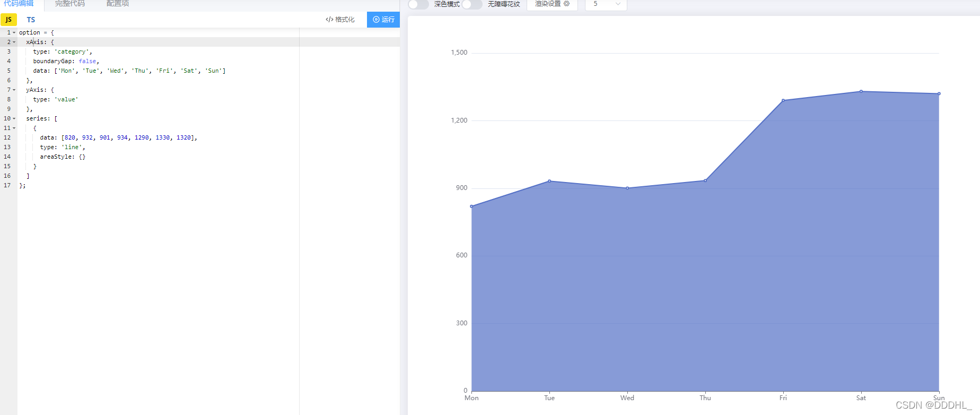
Task: Click the Wed data point on chart
Action: (x=627, y=188)
